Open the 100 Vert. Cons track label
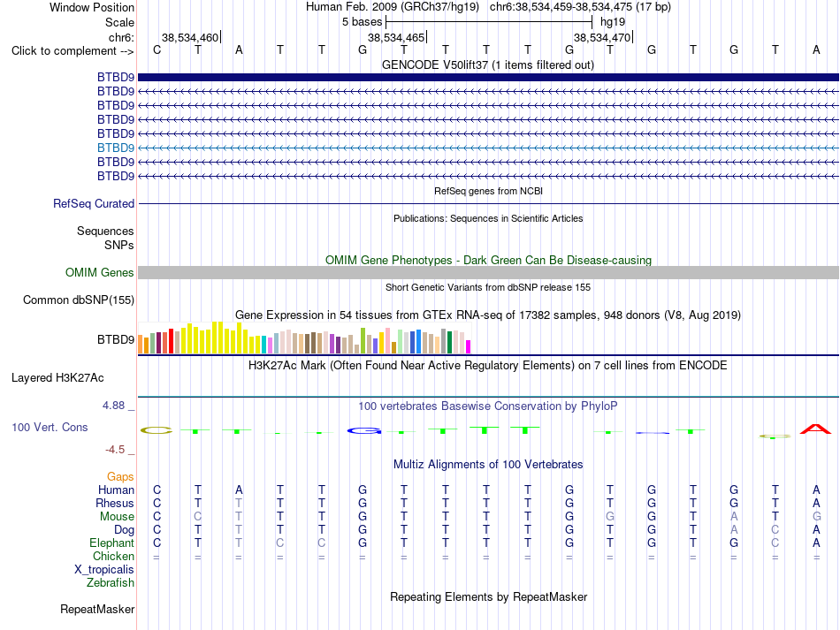This screenshot has height=630, width=840. click(50, 427)
